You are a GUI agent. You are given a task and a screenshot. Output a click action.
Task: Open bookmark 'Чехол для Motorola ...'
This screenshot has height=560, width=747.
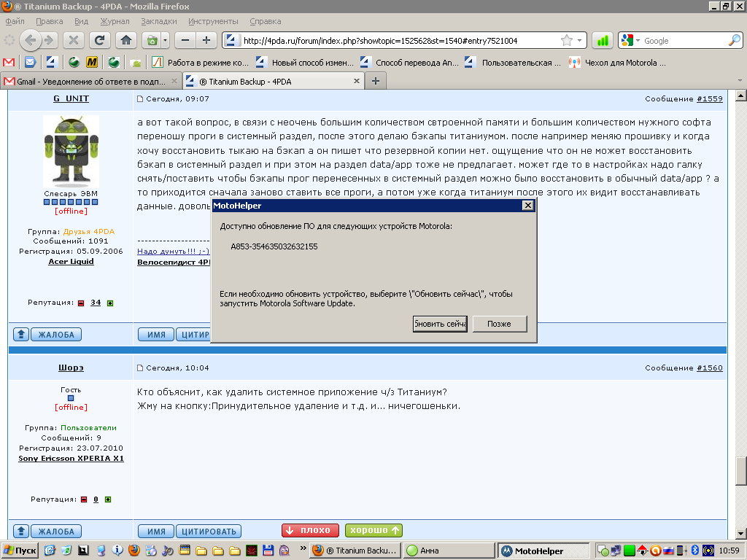617,63
